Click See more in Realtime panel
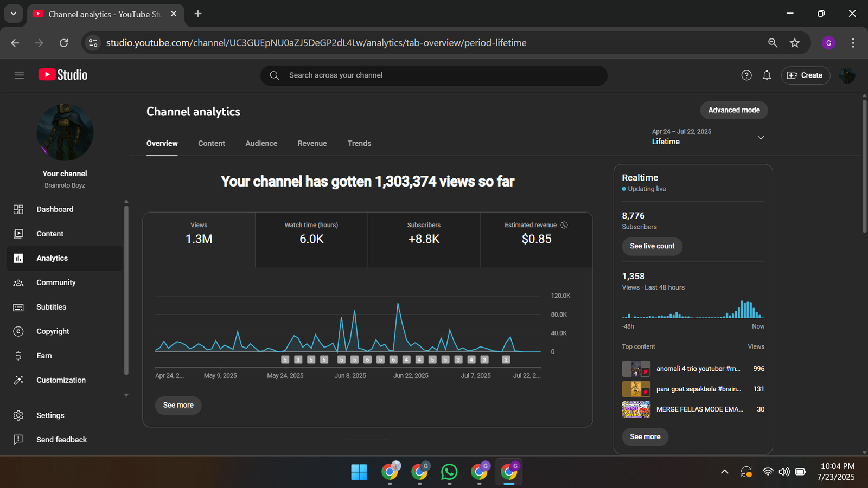Viewport: 868px width, 488px height. [x=645, y=436]
